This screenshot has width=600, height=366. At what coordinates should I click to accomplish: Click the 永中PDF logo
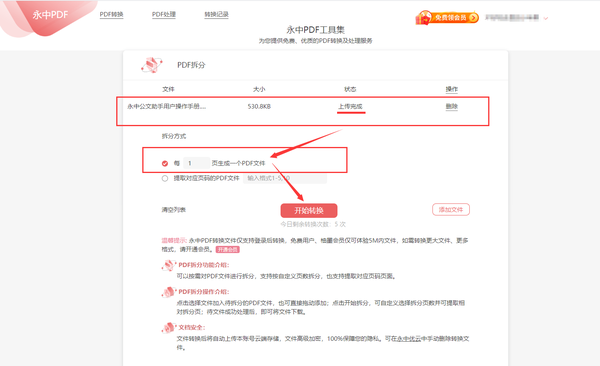coord(50,15)
